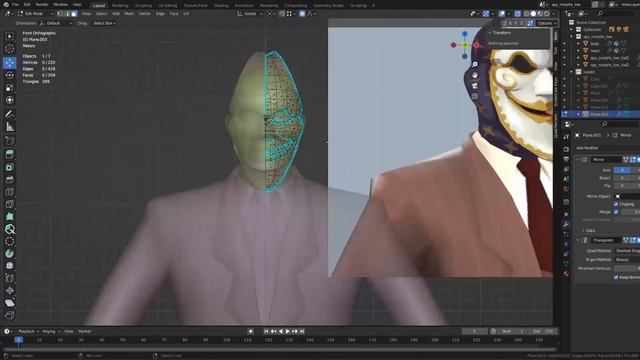Activate the Scale tool
640x360 pixels.
coord(10,87)
